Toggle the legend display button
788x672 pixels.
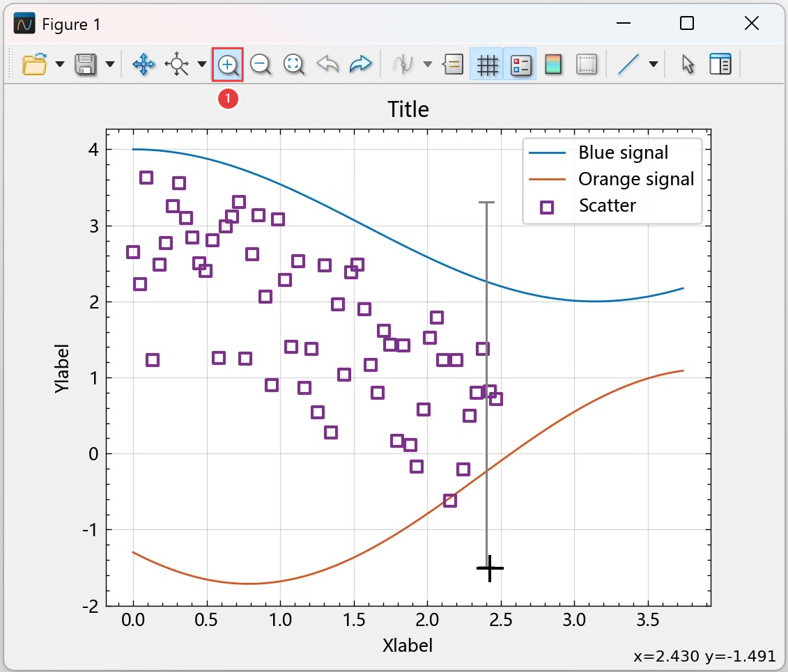point(520,65)
